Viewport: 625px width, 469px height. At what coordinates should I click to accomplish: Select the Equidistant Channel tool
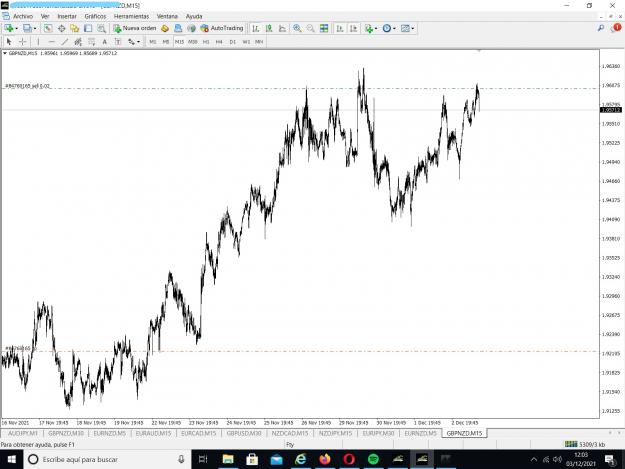pos(78,41)
